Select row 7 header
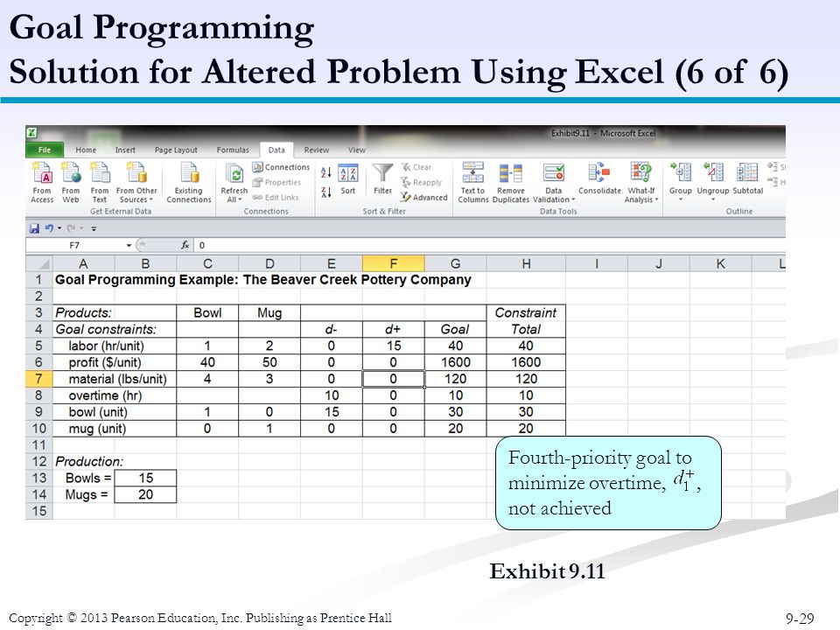Screen dimensions: 840x630 38,379
